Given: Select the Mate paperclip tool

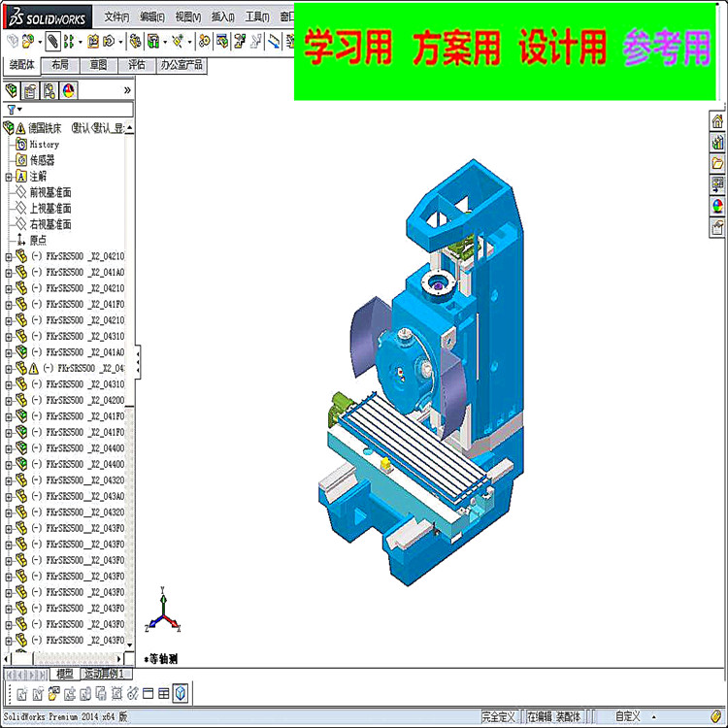Looking at the screenshot, I should [53, 42].
